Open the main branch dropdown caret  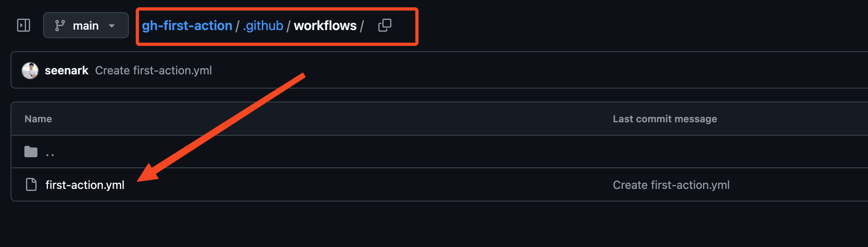(x=112, y=26)
